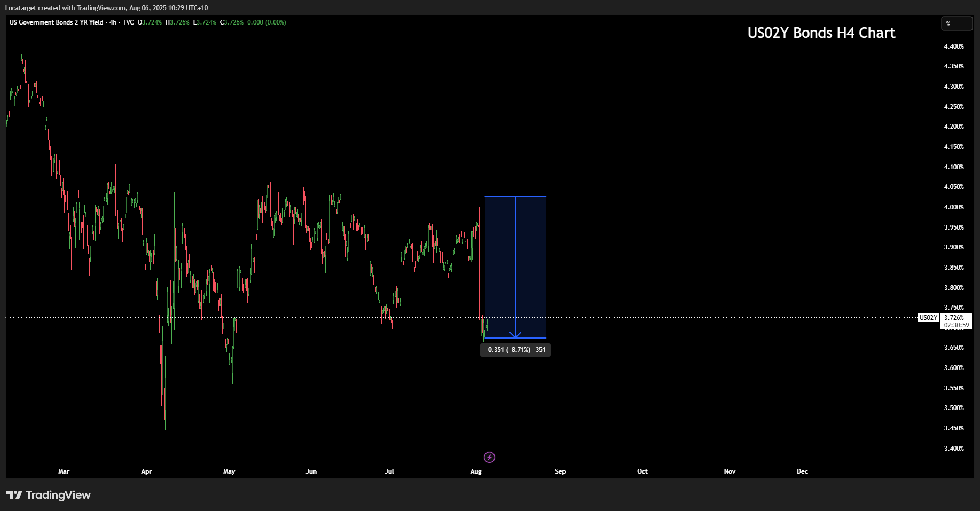The width and height of the screenshot is (980, 511).
Task: Click the 02:30:59 bar countdown timer
Action: 956,325
